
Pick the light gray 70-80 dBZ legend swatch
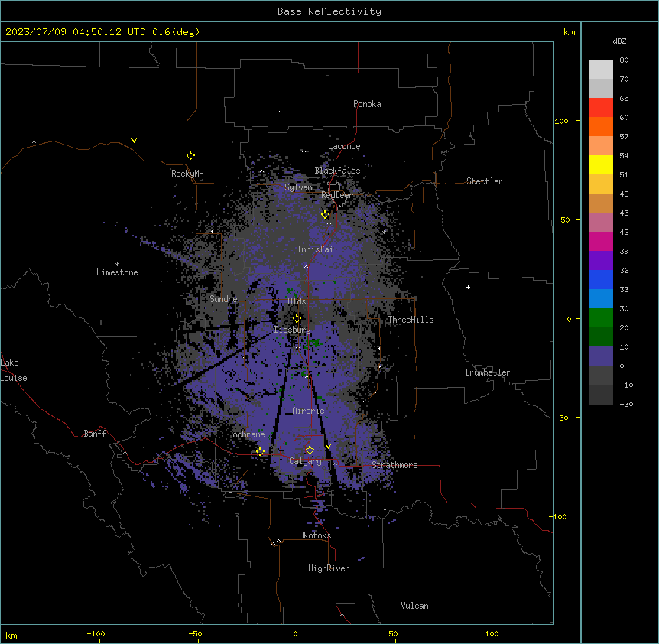[x=601, y=70]
